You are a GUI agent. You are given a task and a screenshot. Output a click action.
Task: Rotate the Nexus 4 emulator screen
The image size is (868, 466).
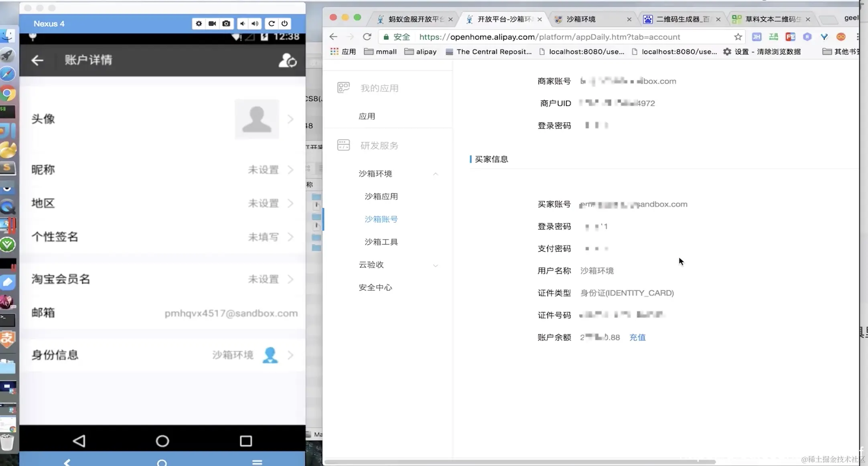(x=272, y=24)
